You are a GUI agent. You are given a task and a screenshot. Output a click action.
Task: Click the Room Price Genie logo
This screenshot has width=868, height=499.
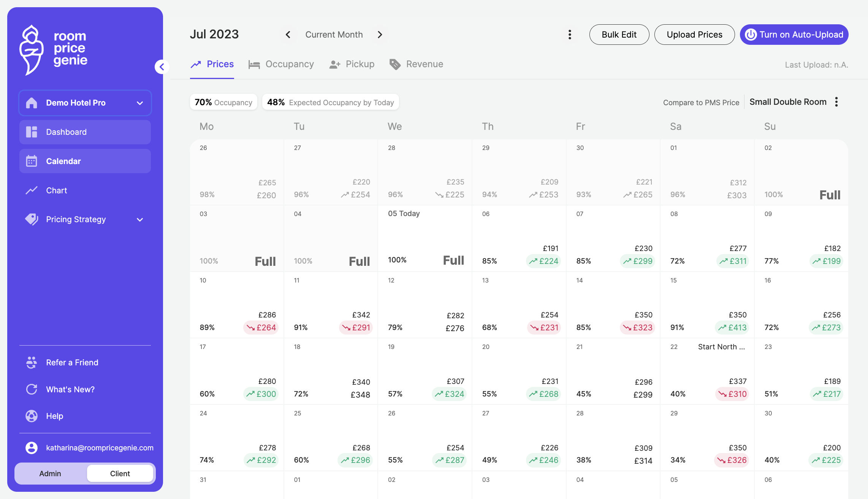point(53,49)
